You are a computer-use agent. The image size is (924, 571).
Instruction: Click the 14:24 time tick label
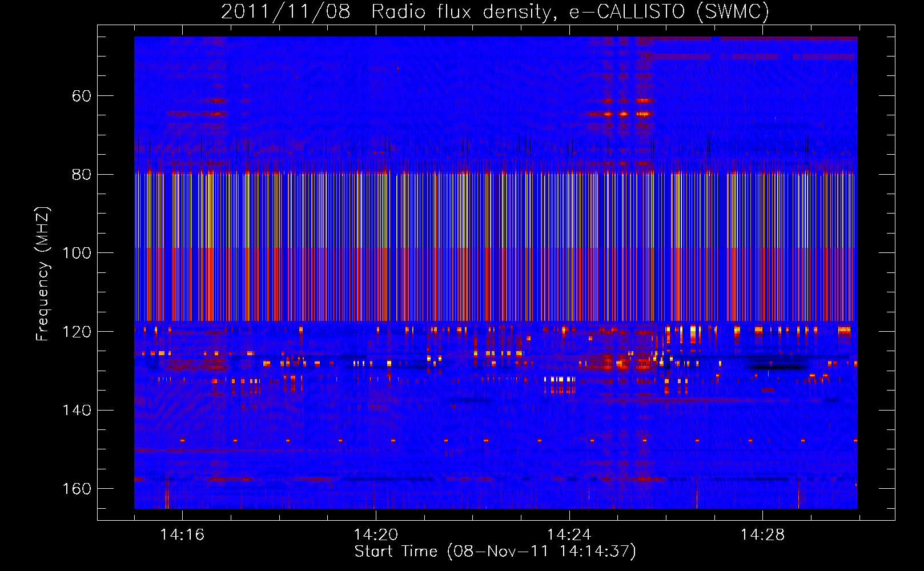(569, 534)
